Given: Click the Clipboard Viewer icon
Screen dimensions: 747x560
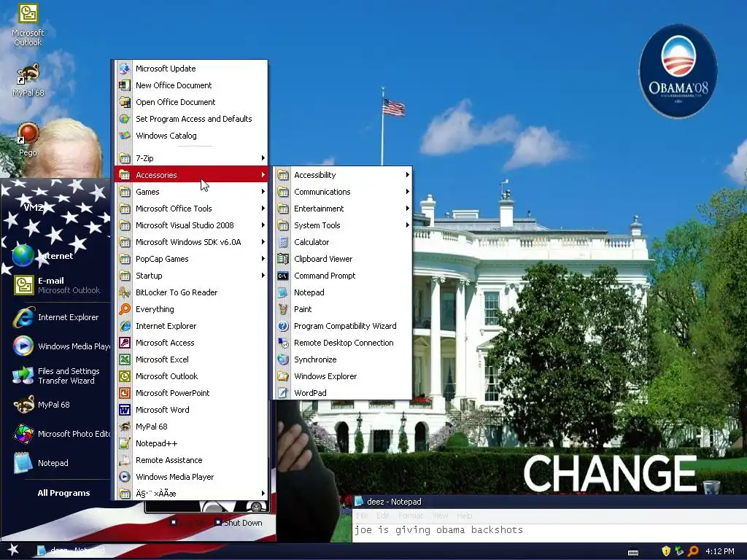Looking at the screenshot, I should [x=283, y=259].
